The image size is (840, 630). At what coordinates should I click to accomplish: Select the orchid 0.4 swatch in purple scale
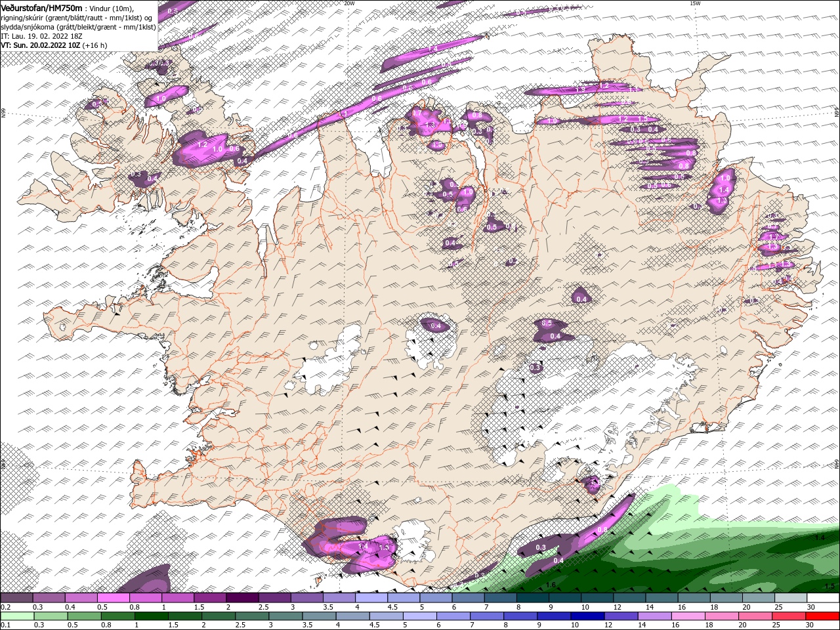(81, 598)
